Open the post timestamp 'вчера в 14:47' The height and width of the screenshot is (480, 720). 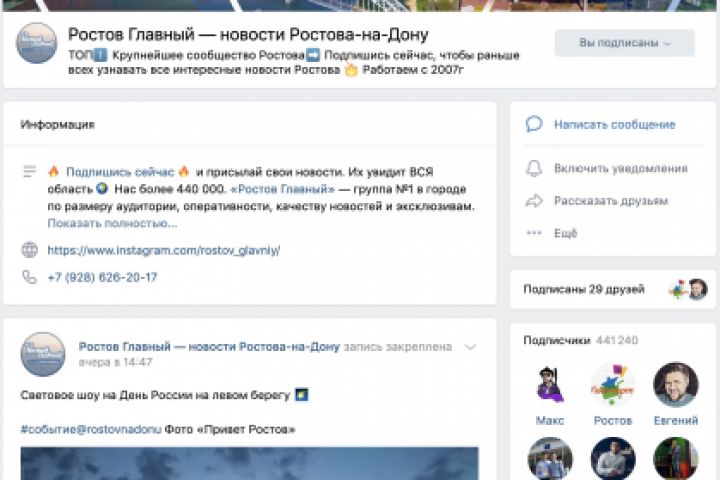click(x=115, y=362)
